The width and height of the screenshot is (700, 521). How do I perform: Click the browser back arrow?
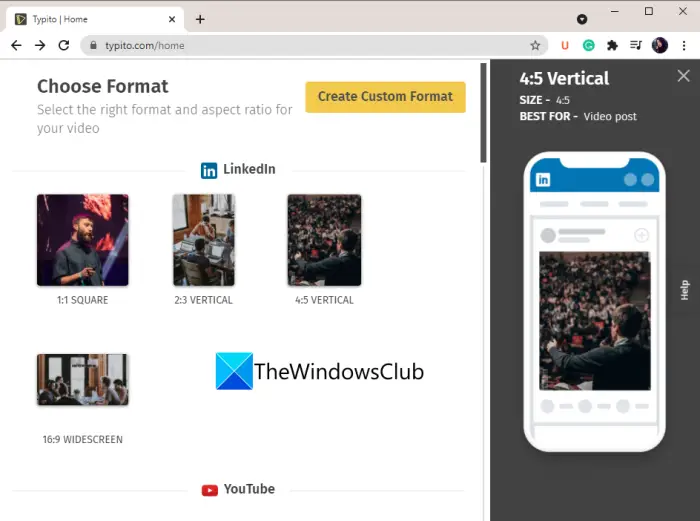[17, 45]
